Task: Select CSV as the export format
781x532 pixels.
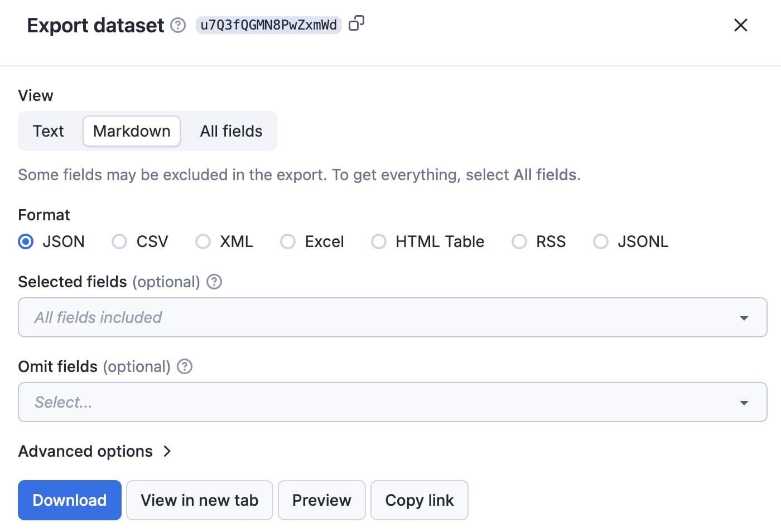Action: point(119,241)
